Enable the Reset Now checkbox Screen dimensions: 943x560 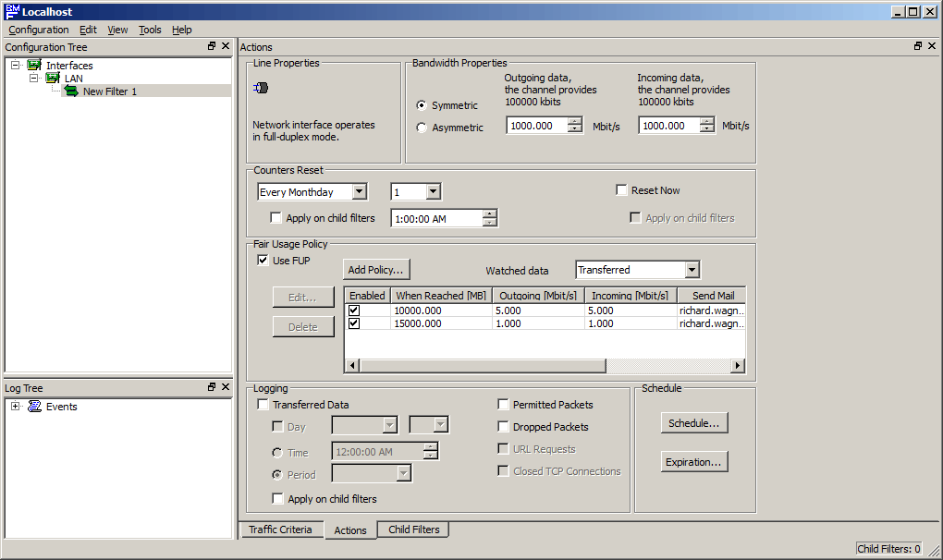click(x=622, y=190)
